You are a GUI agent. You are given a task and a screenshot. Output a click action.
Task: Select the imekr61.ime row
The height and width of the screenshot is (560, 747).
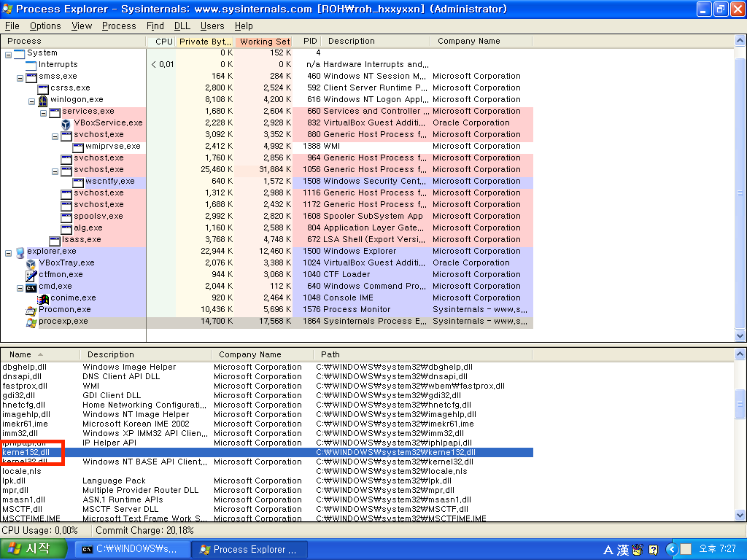click(267, 424)
